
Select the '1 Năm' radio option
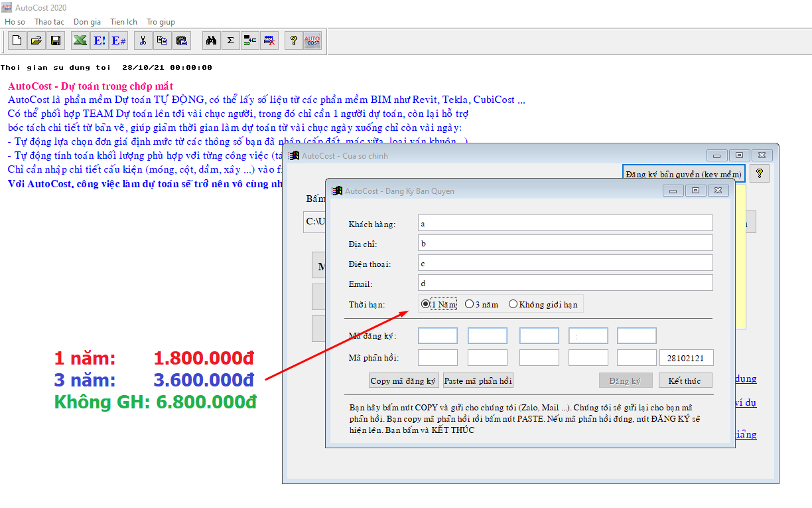(x=426, y=305)
